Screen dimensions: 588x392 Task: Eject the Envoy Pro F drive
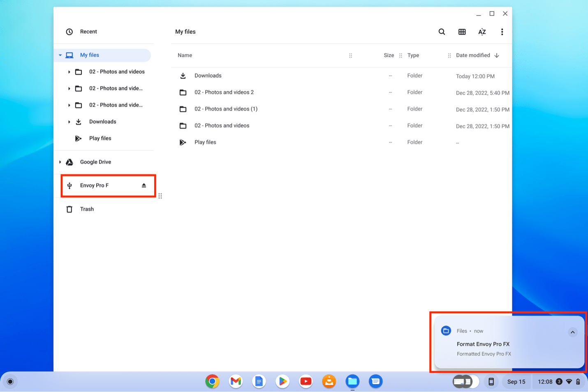point(144,185)
